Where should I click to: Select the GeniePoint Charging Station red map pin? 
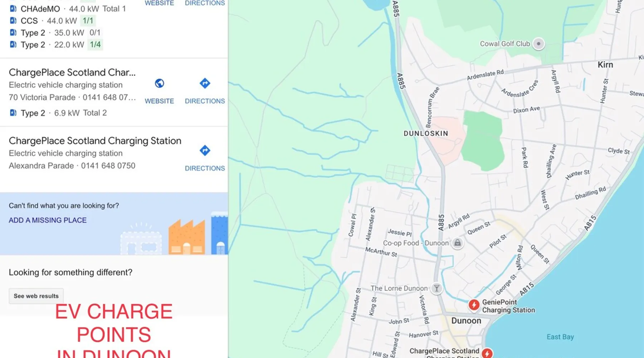click(474, 305)
